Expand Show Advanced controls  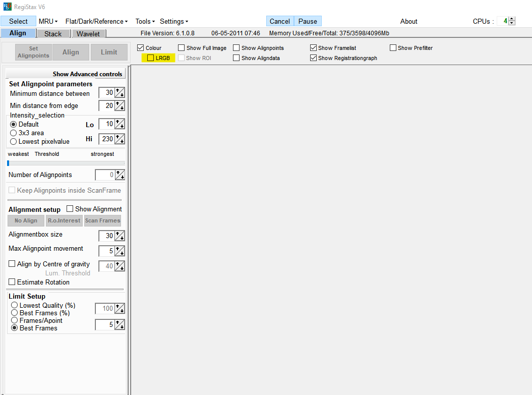click(x=66, y=74)
